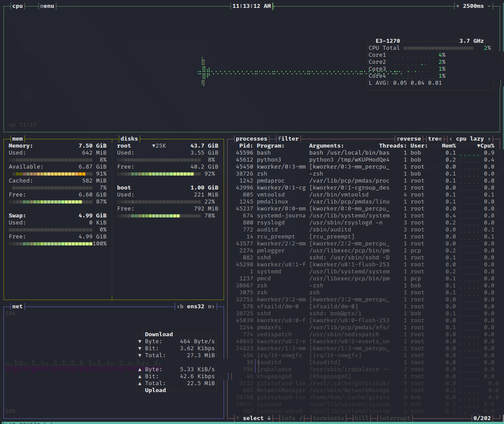This screenshot has height=424, width=504.
Task: Click the L AVG load average line
Action: pos(405,83)
